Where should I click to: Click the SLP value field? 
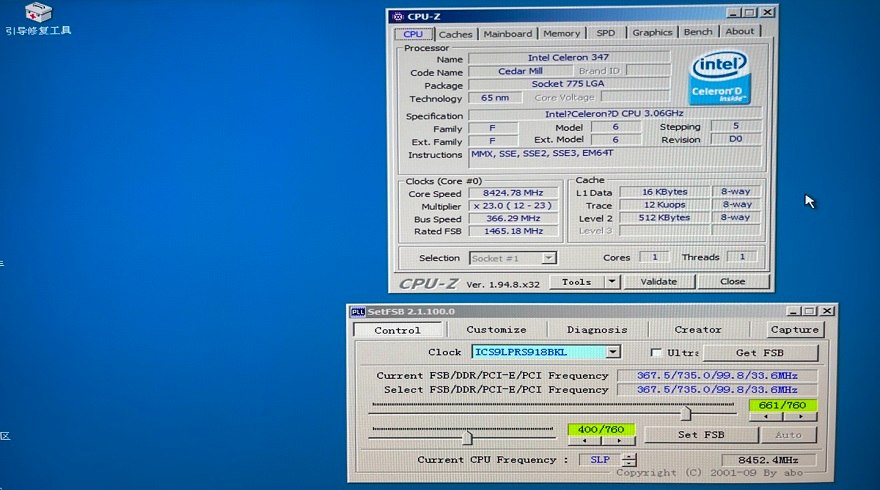pyautogui.click(x=600, y=460)
